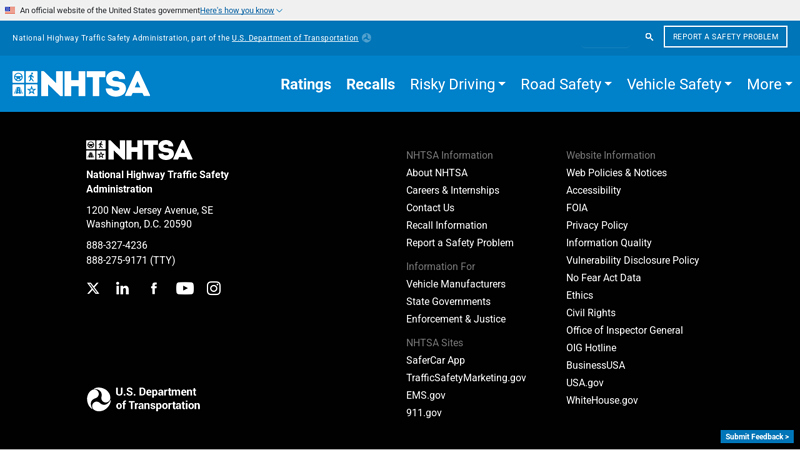Viewport: 800px width, 450px height.
Task: Follow U.S. Department of Transportation header link
Action: click(295, 38)
